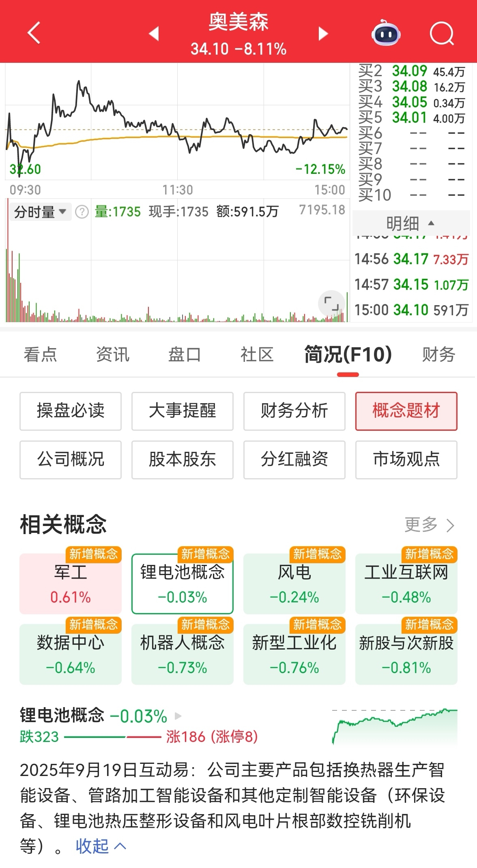
Task: Switch to the 盘口 tab
Action: (185, 355)
